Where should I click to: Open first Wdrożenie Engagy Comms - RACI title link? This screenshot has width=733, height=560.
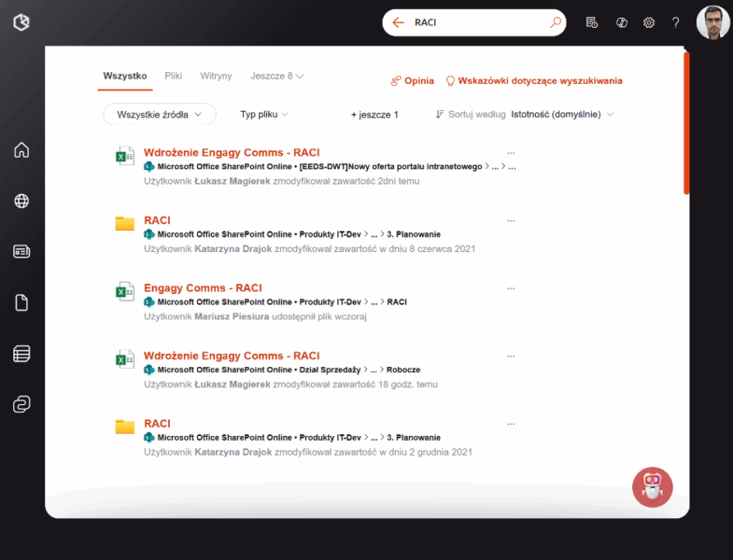[x=232, y=152]
